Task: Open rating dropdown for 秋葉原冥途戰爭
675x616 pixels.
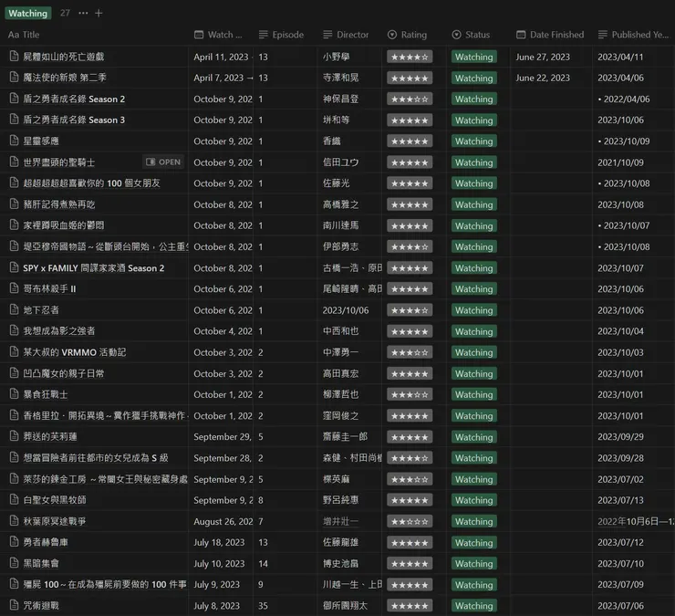Action: [x=410, y=521]
